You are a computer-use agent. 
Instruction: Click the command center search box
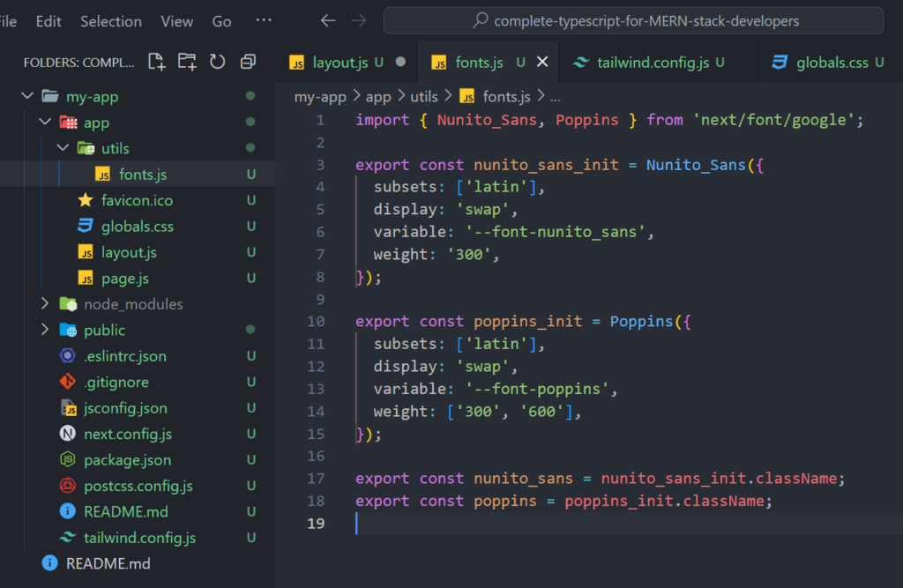pyautogui.click(x=633, y=20)
